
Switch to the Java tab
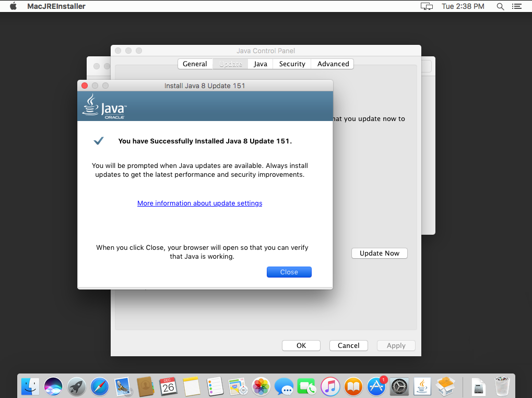tap(260, 64)
